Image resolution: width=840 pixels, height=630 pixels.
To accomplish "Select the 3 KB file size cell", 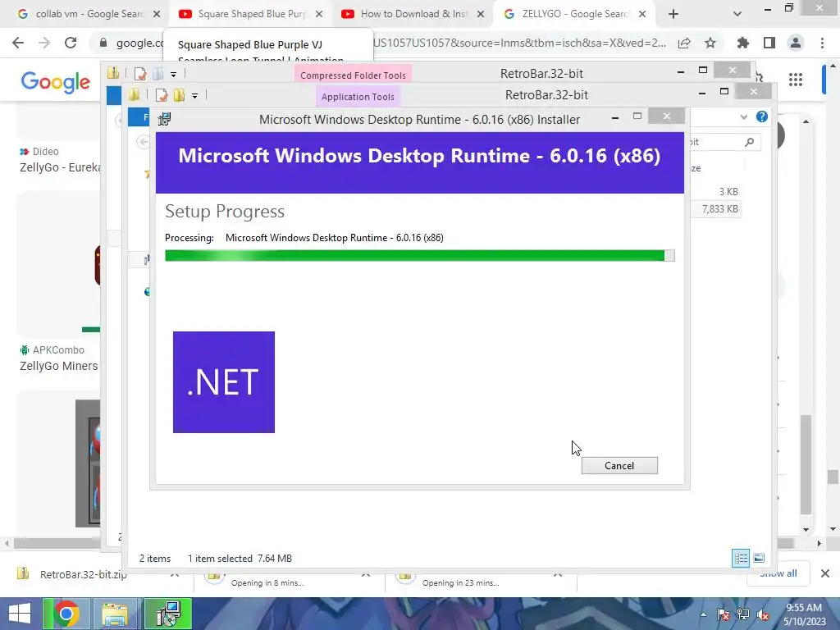I will (x=728, y=191).
